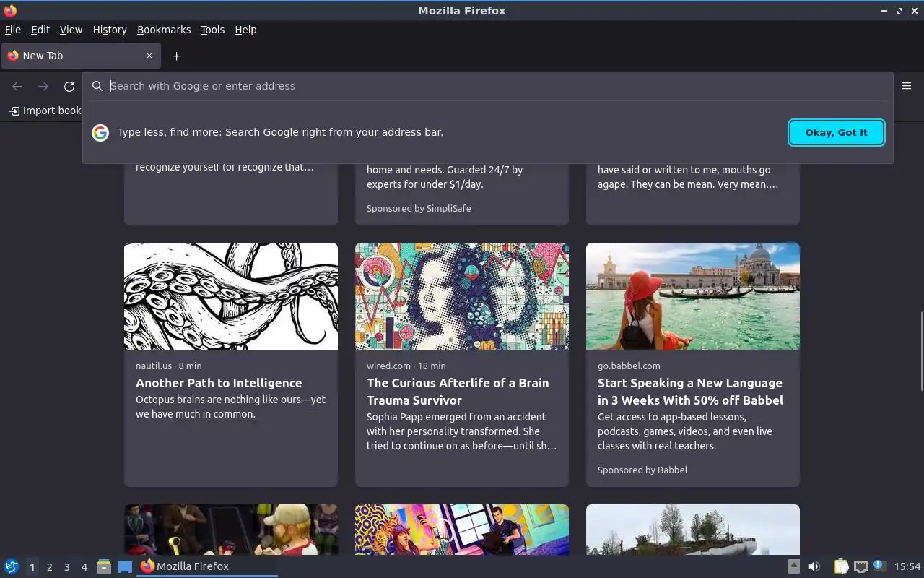Click the Sponsored by Babbel label
Screen dimensions: 924x578
coord(642,470)
